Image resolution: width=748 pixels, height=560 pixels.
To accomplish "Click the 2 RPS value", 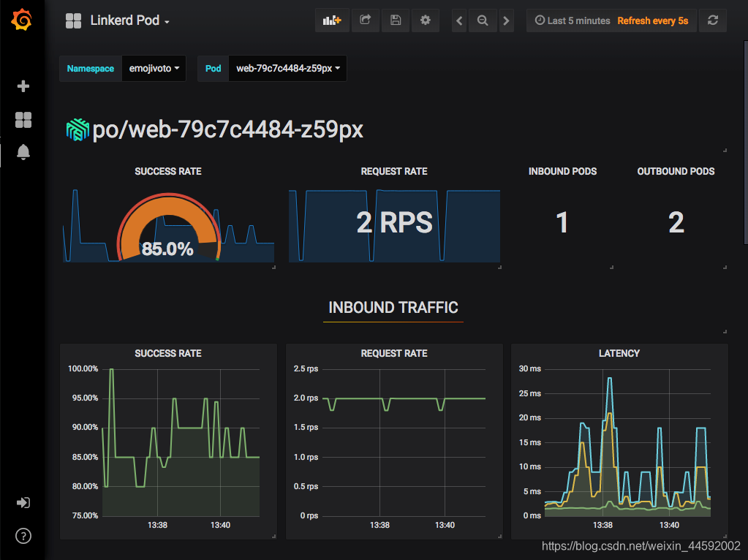I will [395, 222].
